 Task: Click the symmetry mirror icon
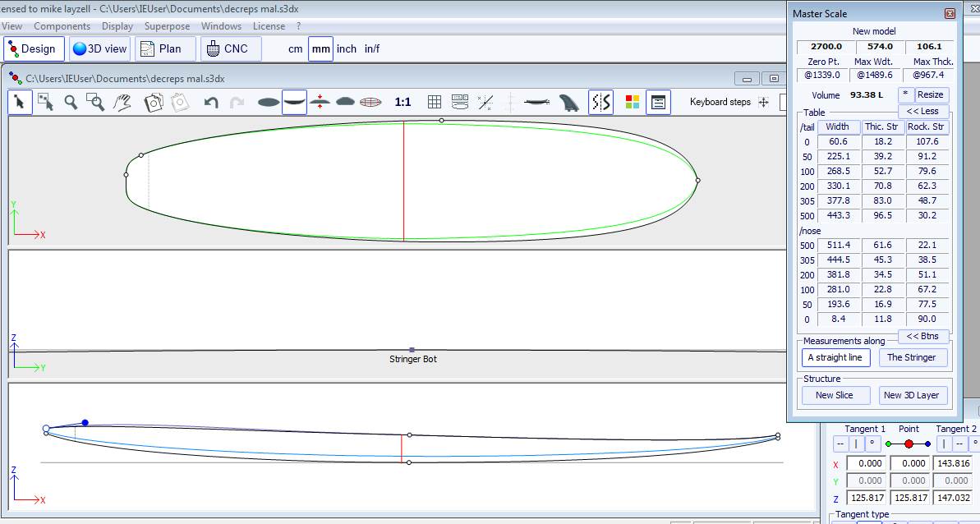click(601, 103)
